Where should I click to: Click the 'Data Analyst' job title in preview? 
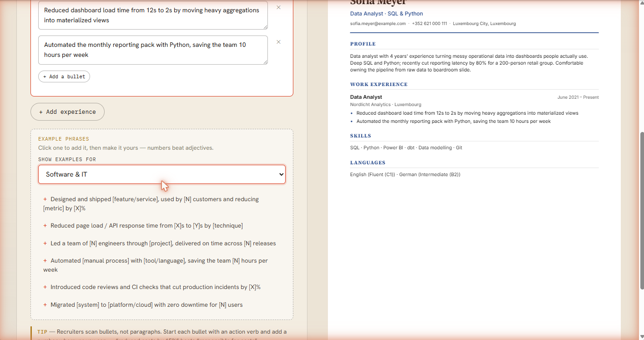click(x=366, y=97)
